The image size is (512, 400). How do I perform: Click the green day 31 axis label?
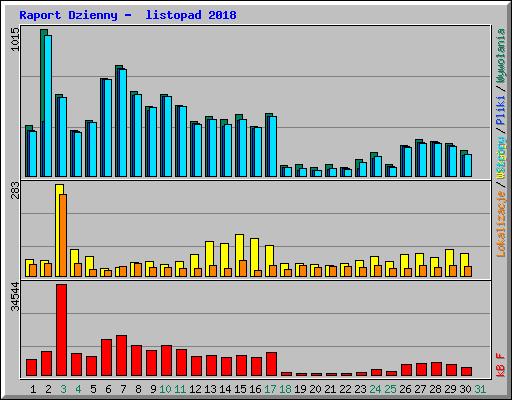[x=480, y=389]
